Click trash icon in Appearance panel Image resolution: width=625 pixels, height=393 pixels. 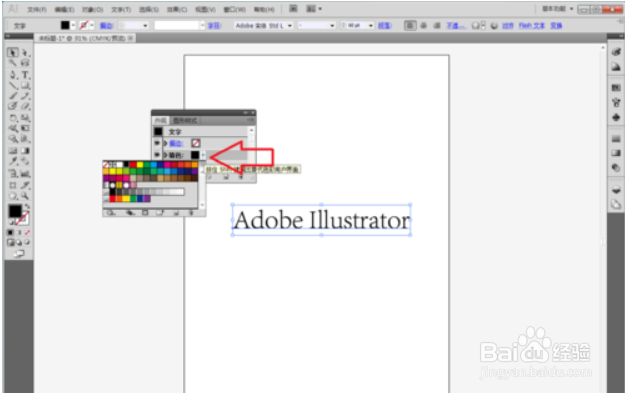[241, 177]
